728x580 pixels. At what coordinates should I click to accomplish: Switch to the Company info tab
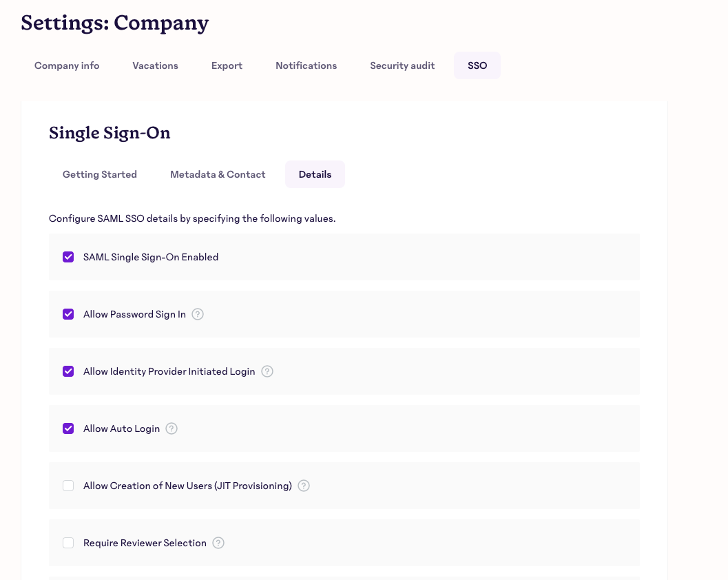[x=67, y=65]
